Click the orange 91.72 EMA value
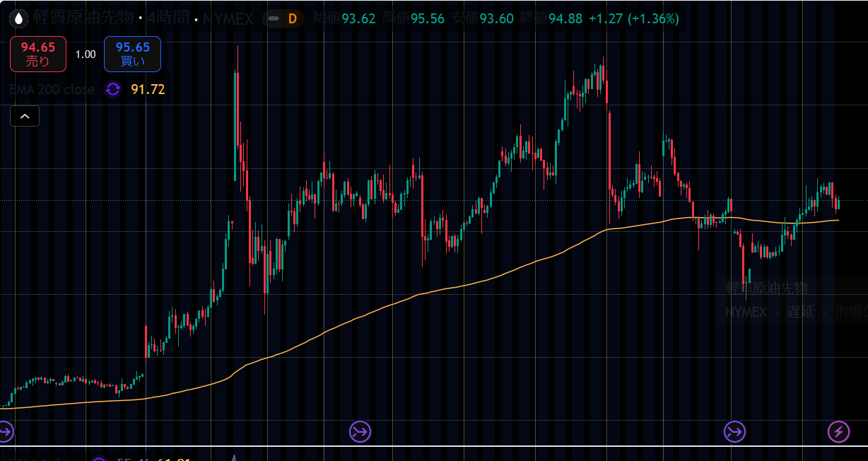Viewport: 868px width, 461px height. 148,89
